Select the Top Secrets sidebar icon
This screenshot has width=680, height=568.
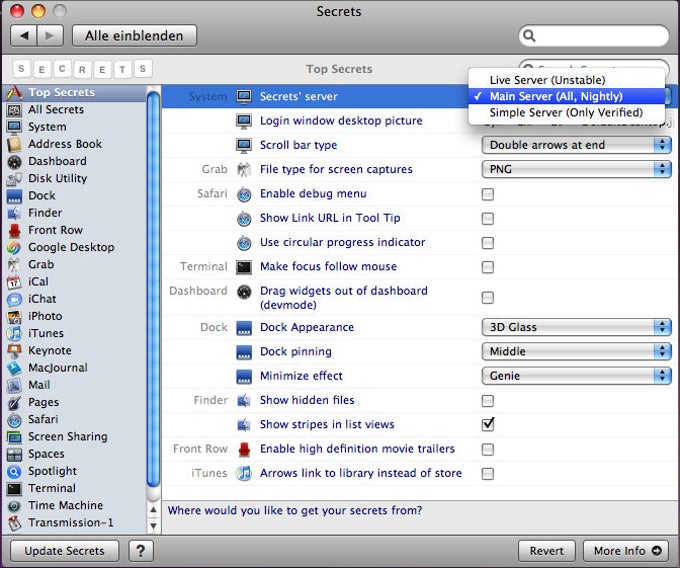pos(14,92)
